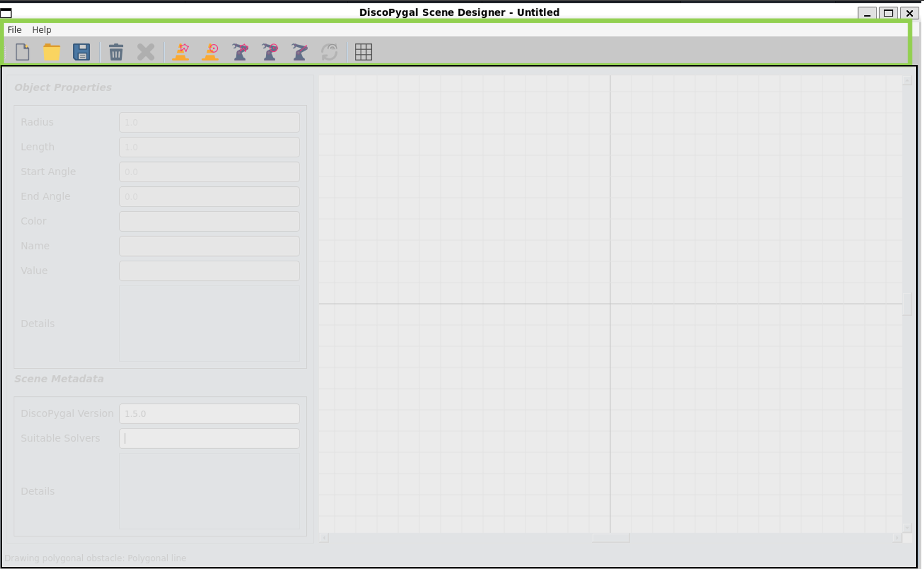Image resolution: width=924 pixels, height=569 pixels.
Task: Close the Scene Designer window
Action: (x=910, y=13)
